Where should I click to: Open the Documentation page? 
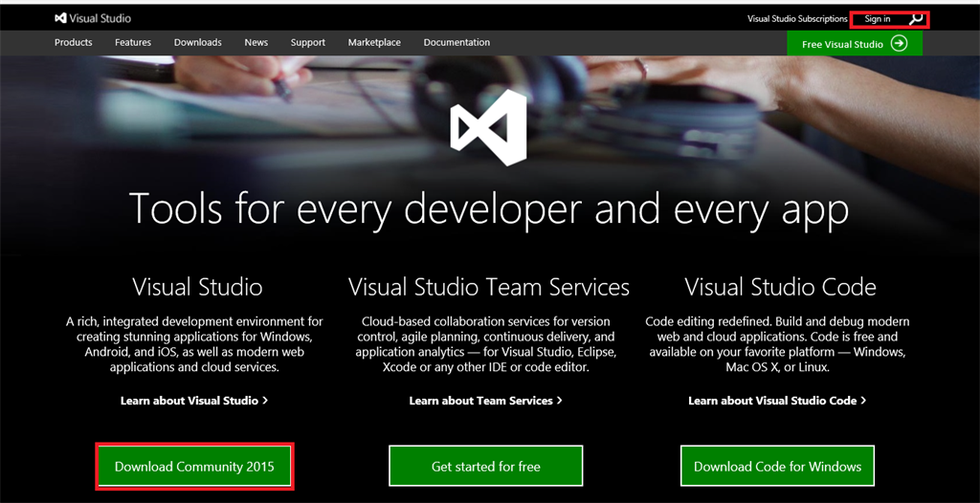[457, 42]
